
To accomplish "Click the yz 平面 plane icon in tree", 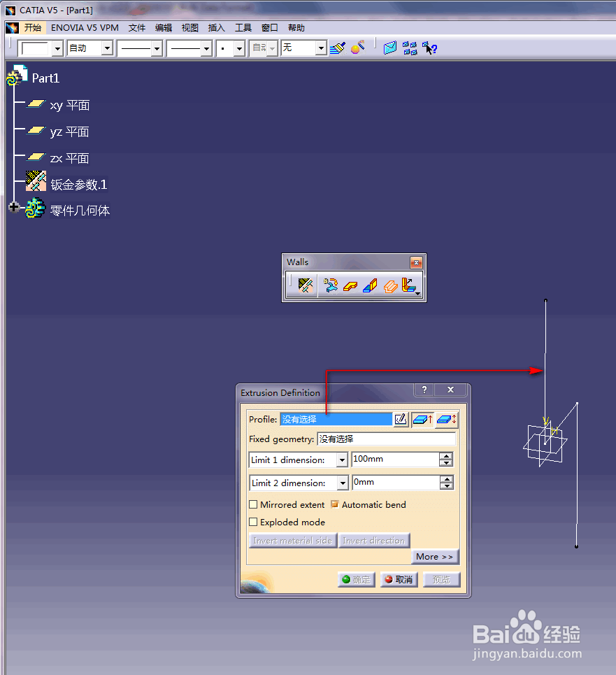I will click(x=36, y=130).
